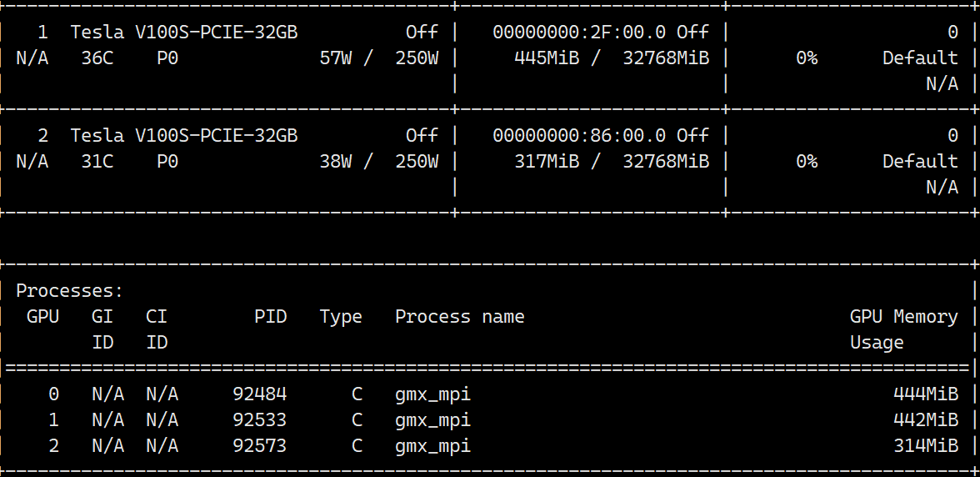Click the PID 92484 in process list
Image resolution: width=980 pixels, height=477 pixels.
point(259,394)
